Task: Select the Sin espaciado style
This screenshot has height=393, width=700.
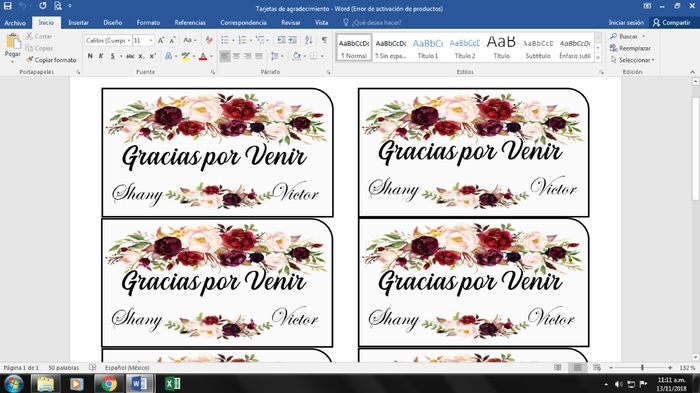Action: click(x=391, y=48)
